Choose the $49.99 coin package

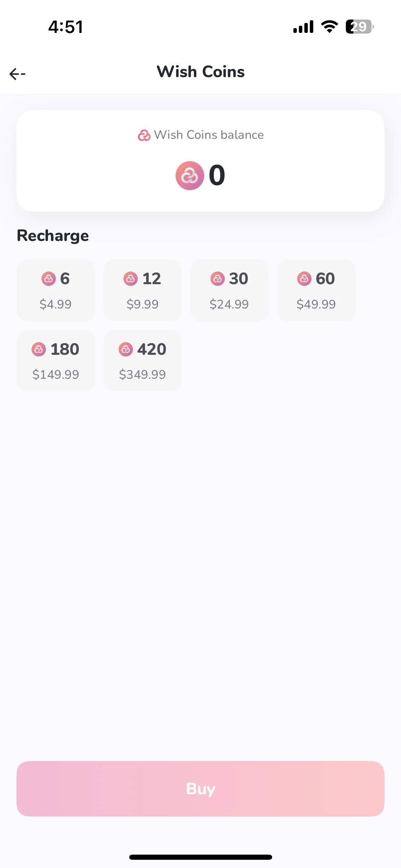point(316,290)
